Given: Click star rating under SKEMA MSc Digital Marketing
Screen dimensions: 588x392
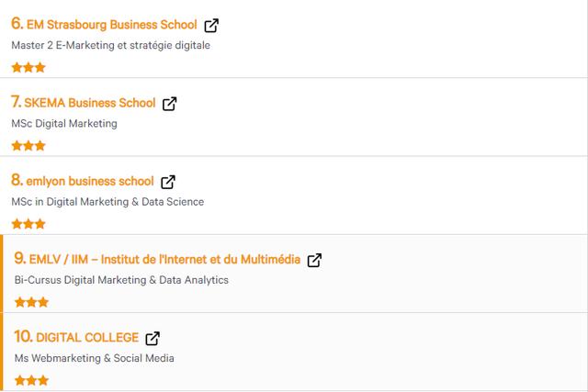Looking at the screenshot, I should coord(28,145).
